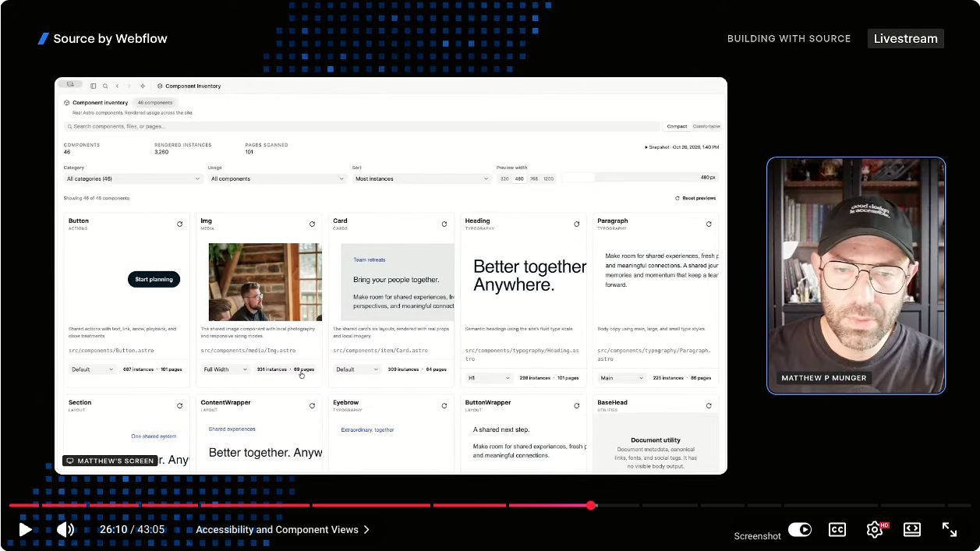The width and height of the screenshot is (980, 551).
Task: Switch to theater mode view
Action: coord(912,530)
